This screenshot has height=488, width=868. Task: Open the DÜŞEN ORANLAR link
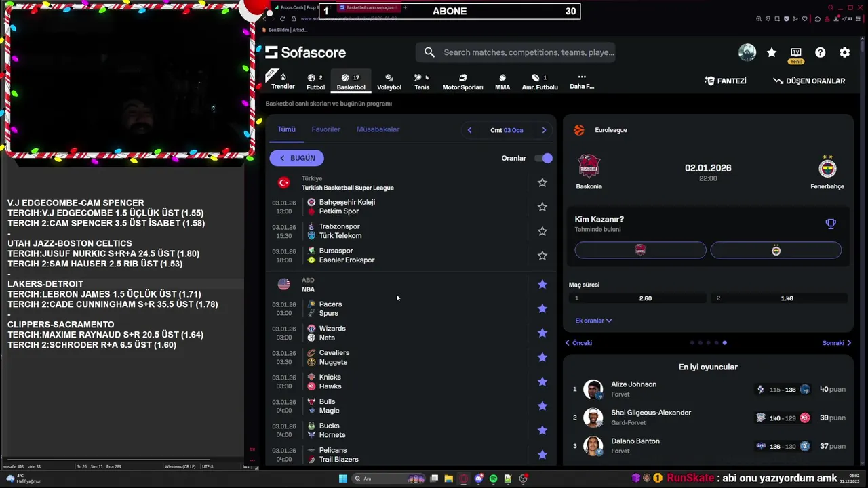coord(809,81)
